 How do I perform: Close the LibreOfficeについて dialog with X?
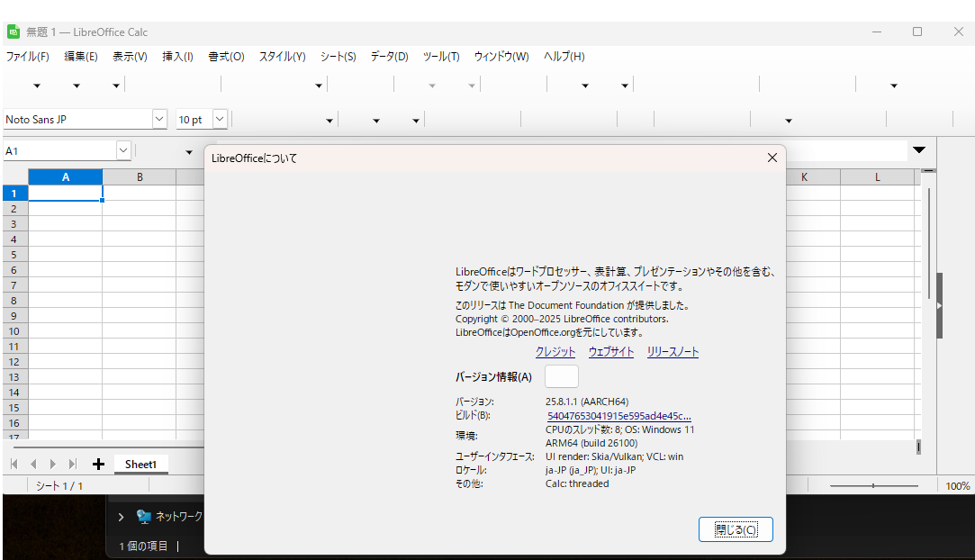(772, 158)
